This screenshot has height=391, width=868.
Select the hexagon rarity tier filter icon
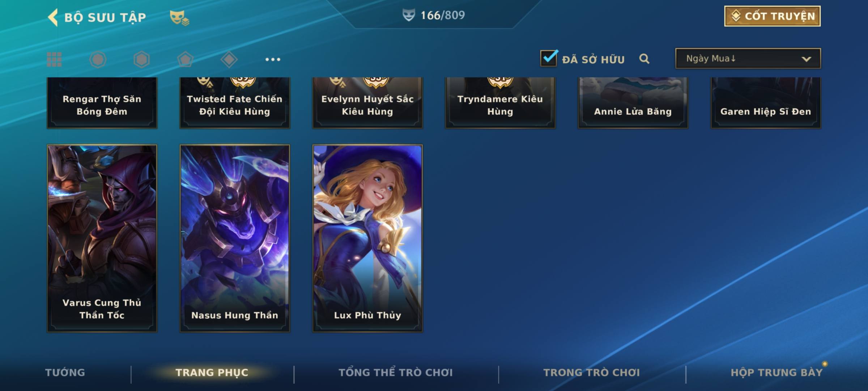[141, 59]
